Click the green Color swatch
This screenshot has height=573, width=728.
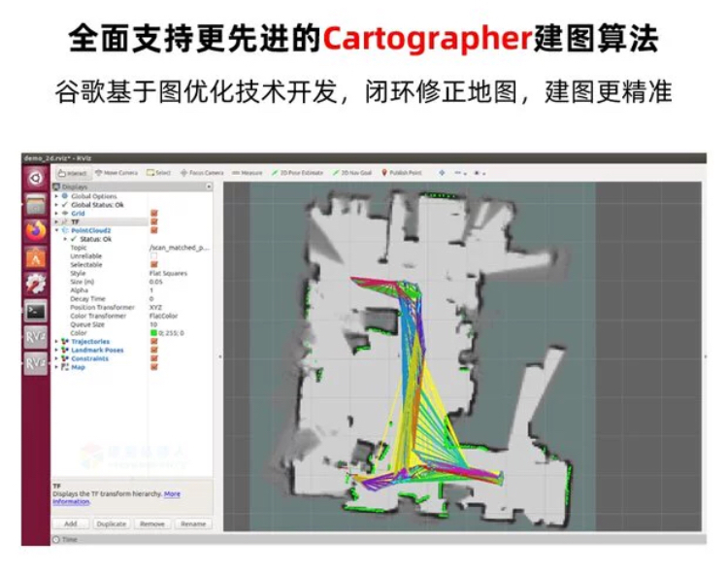click(153, 333)
